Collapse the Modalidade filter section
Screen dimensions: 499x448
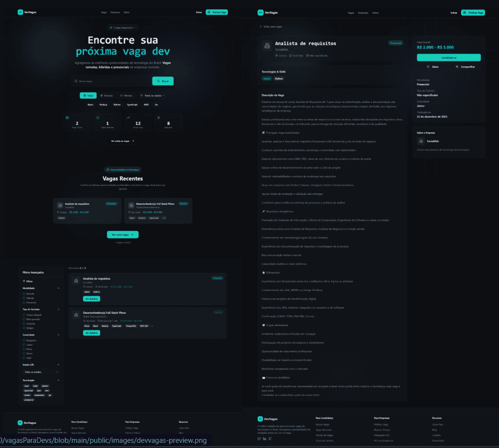pos(58,288)
